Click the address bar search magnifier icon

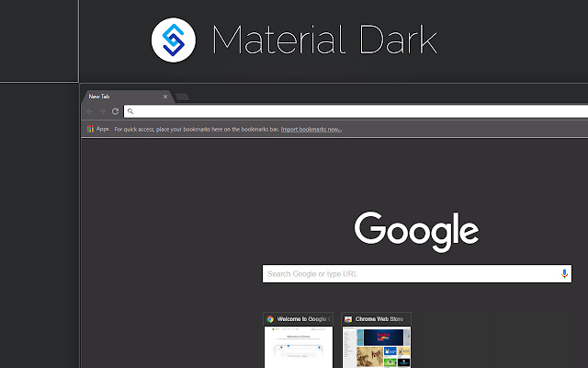(130, 111)
